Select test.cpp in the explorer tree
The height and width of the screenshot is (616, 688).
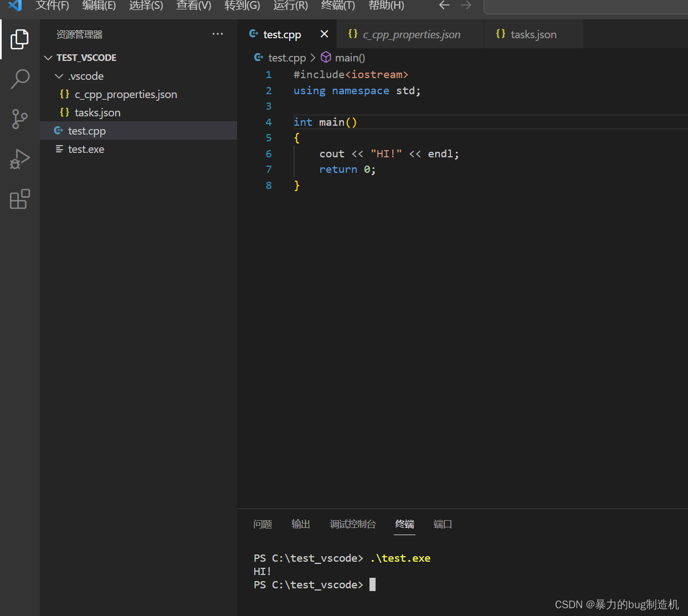pos(138,131)
